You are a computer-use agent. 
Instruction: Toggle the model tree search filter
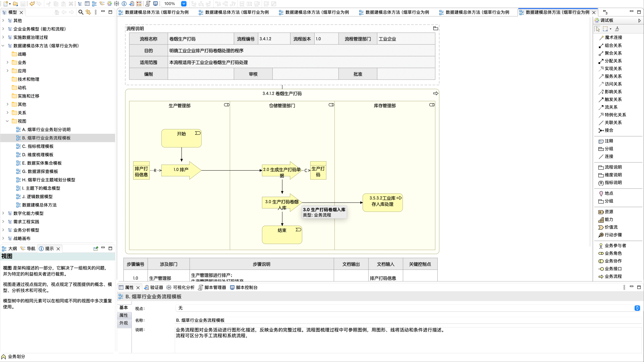(x=81, y=12)
